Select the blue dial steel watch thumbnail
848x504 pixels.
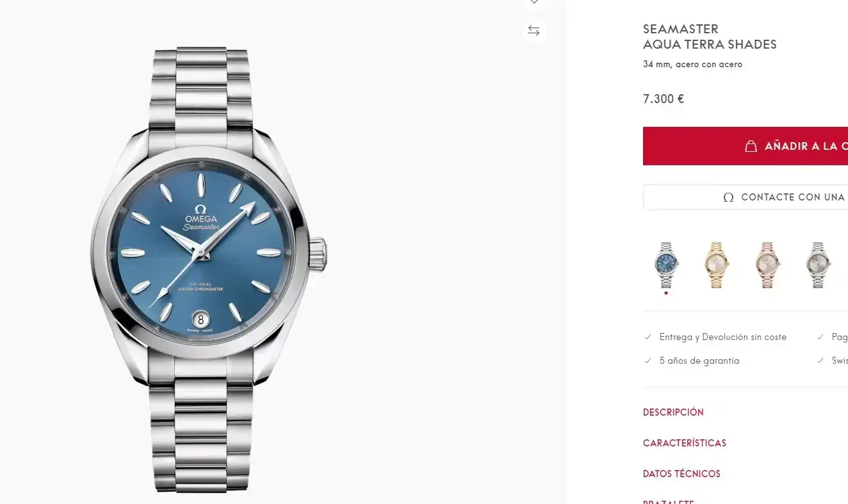(666, 264)
